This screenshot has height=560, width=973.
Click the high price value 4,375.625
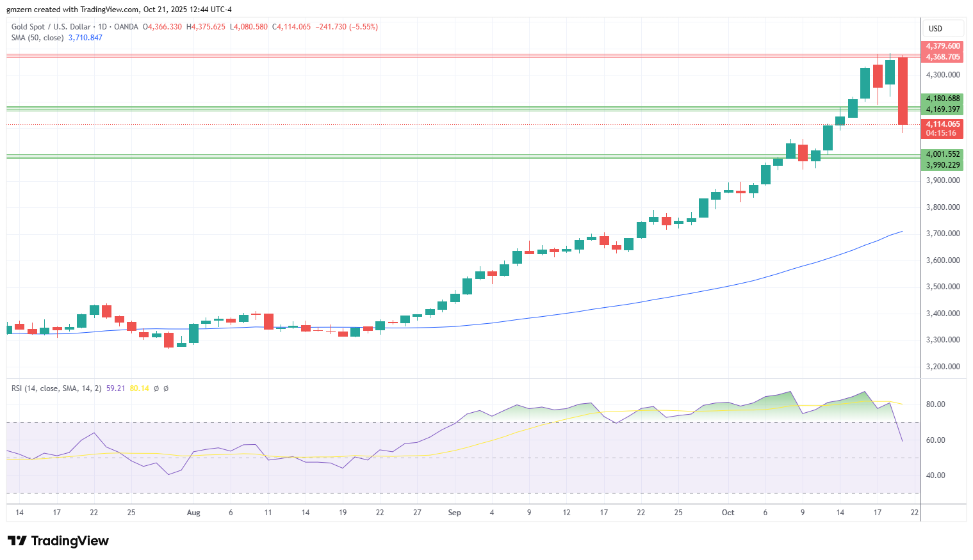[208, 27]
